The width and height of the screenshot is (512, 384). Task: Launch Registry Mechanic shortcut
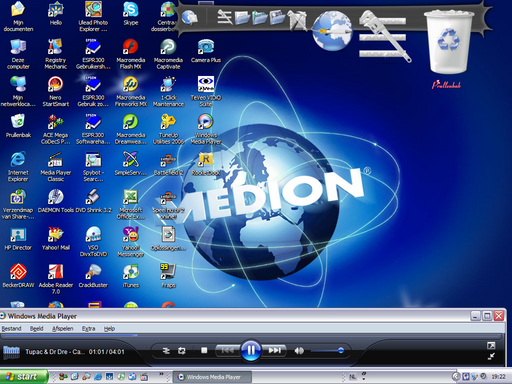tap(56, 54)
